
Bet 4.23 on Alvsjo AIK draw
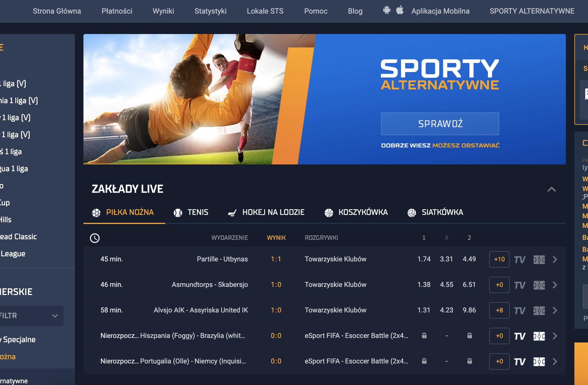[446, 310]
